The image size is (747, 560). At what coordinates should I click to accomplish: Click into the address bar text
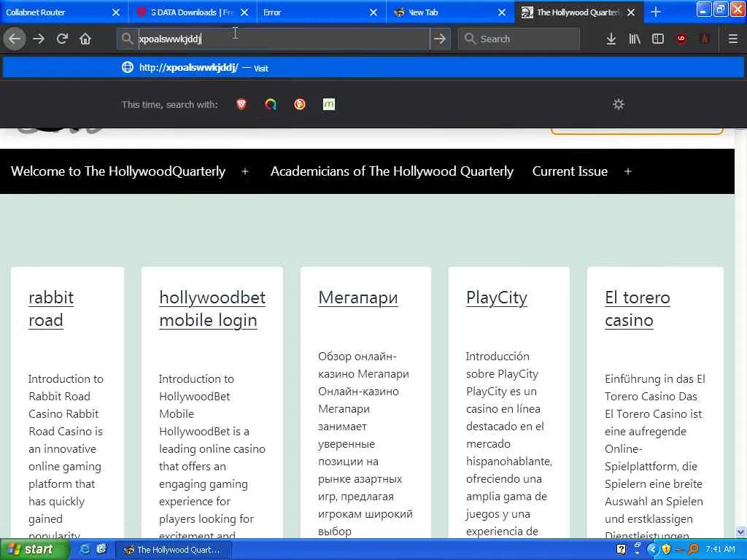point(284,39)
